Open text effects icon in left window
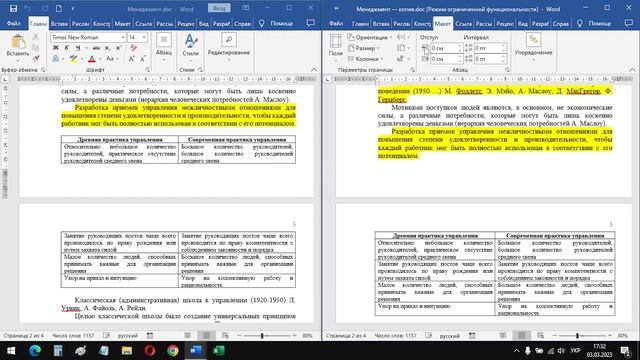This screenshot has height=360, width=640. click(56, 59)
